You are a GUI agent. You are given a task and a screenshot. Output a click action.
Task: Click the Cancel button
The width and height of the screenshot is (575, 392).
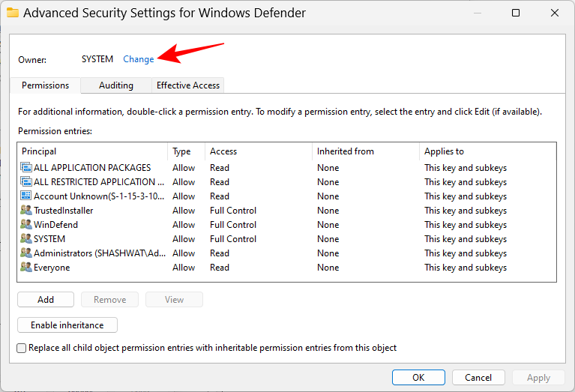(x=478, y=378)
